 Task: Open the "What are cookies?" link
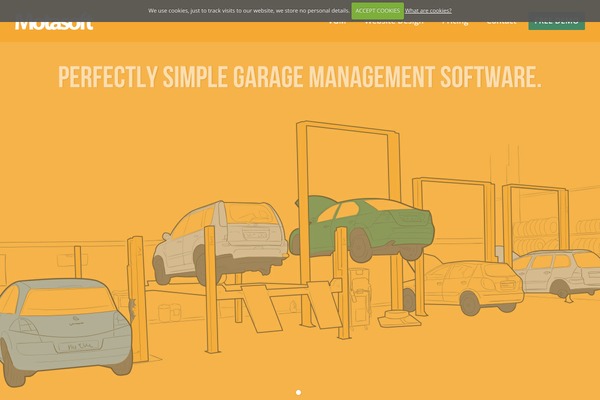tap(428, 11)
